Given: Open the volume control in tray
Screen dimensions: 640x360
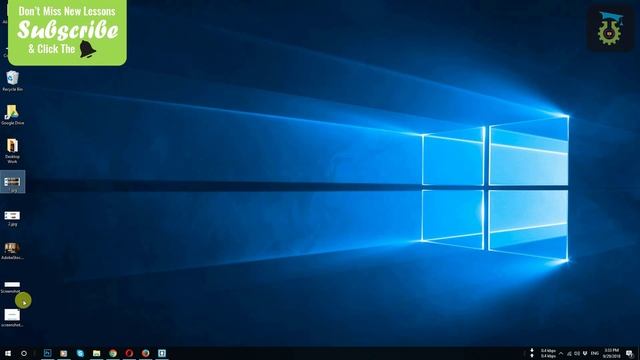Looking at the screenshot, I should coord(577,353).
